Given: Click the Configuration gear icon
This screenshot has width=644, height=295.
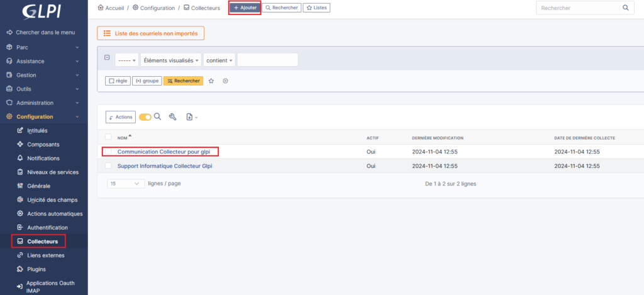Looking at the screenshot, I should pyautogui.click(x=9, y=117).
